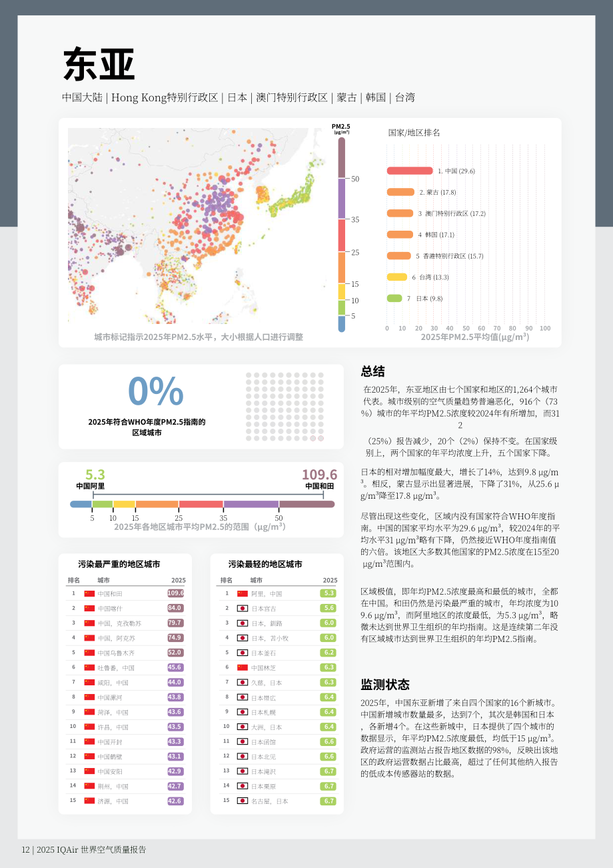Click the China flag beside 咸阳，中国

89,682
